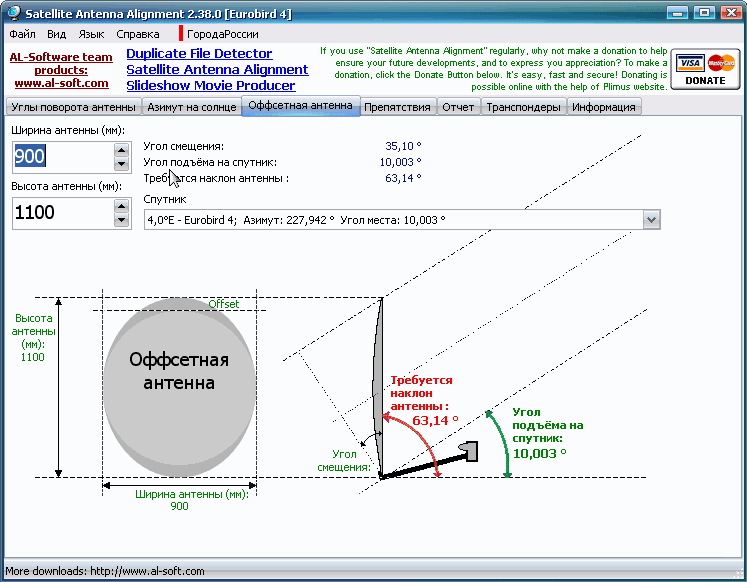Click the green donation message text
The width and height of the screenshot is (747, 582).
click(494, 69)
